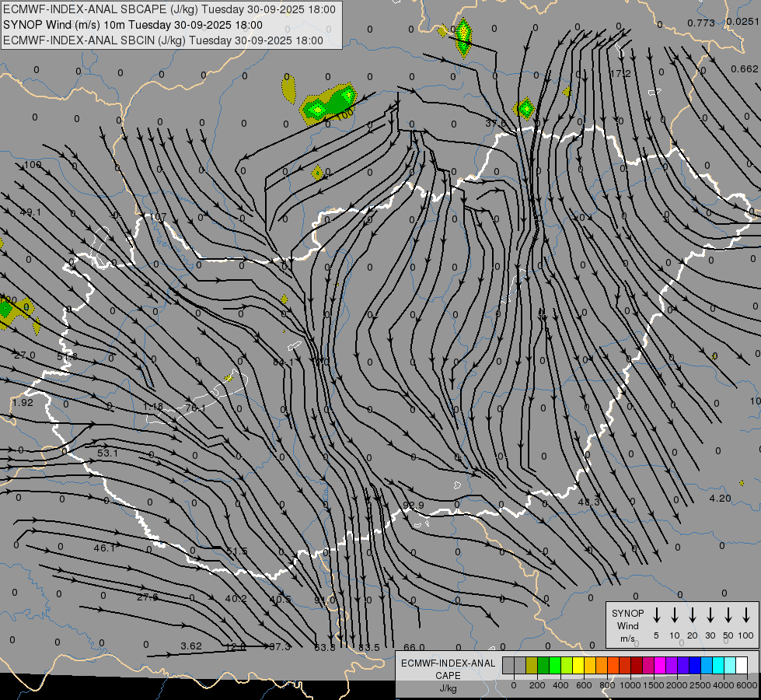This screenshot has width=761, height=700.
Task: Click the map value 27.6
Action: pos(147,597)
